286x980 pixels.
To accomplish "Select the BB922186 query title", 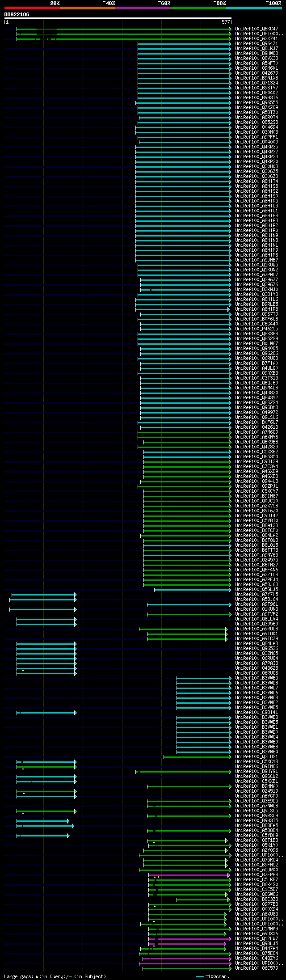I will (17, 14).
